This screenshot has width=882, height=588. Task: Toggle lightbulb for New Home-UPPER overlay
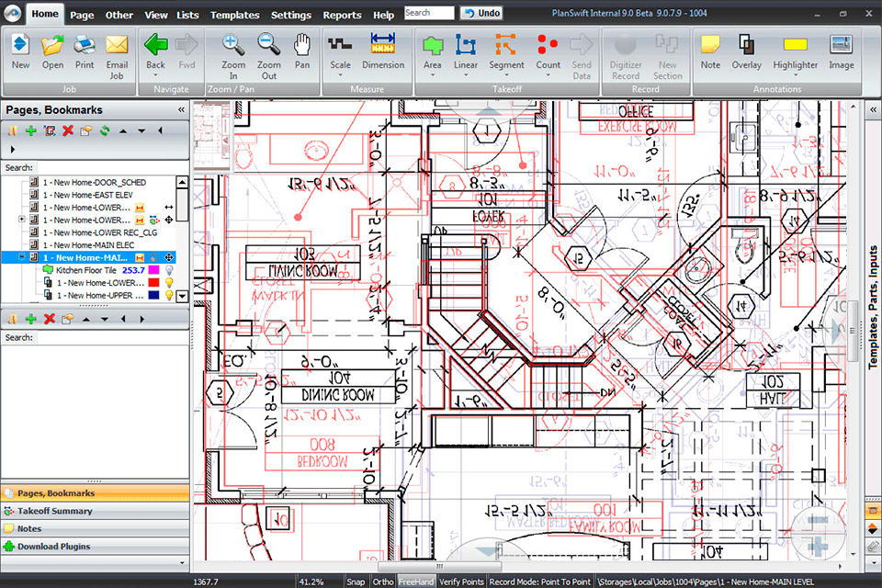(169, 295)
